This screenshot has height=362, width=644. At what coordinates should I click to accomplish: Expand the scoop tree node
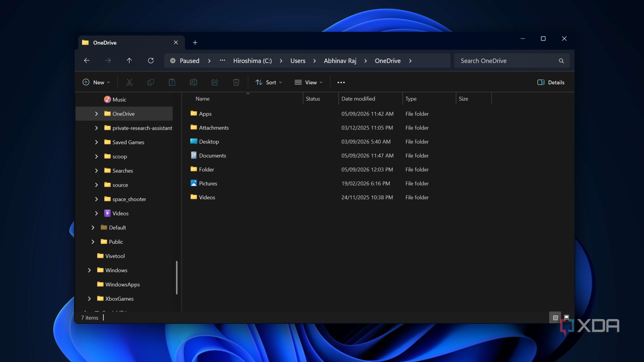tap(96, 156)
